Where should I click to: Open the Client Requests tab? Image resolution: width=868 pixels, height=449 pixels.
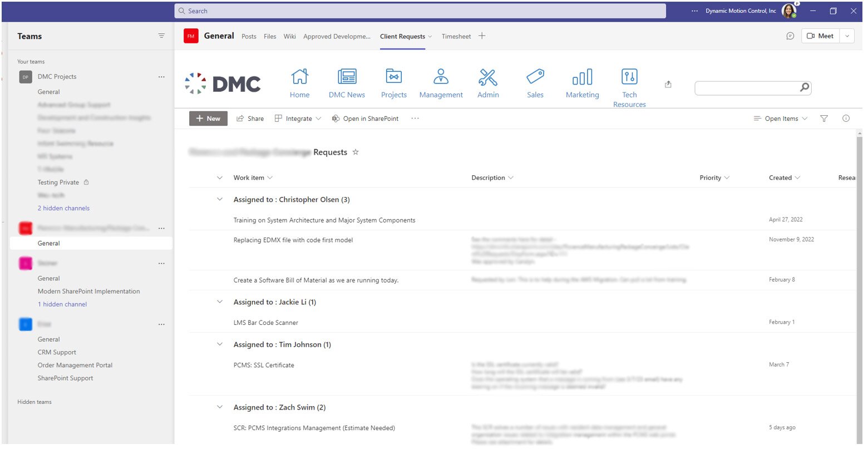(x=403, y=36)
